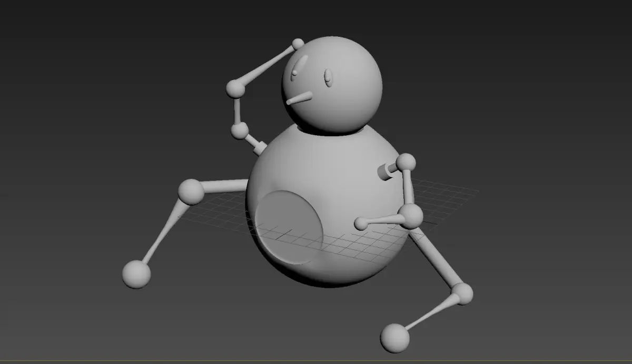Screen dimensions: 632x364
Task: Select the elbow sphere of the raised arm
Action: 235,88
